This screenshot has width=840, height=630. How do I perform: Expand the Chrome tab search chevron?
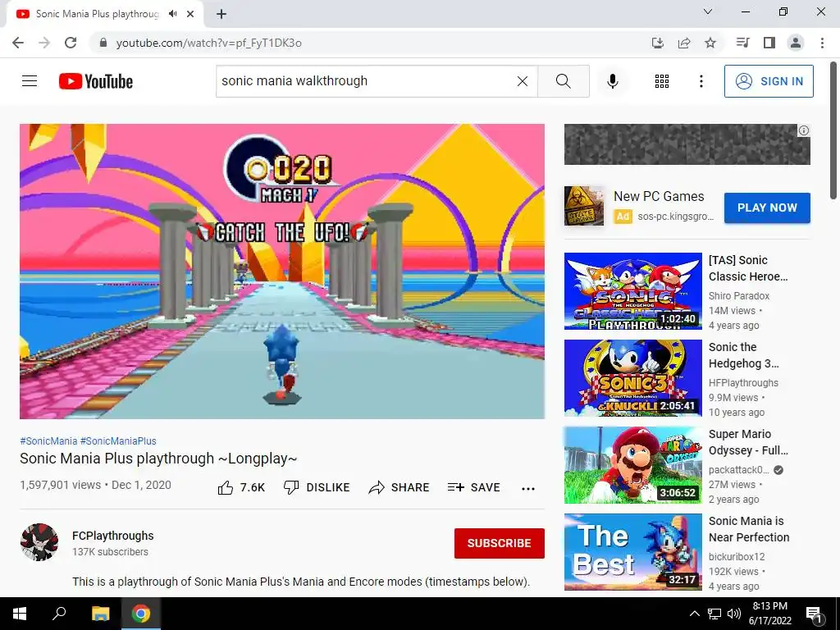point(708,11)
